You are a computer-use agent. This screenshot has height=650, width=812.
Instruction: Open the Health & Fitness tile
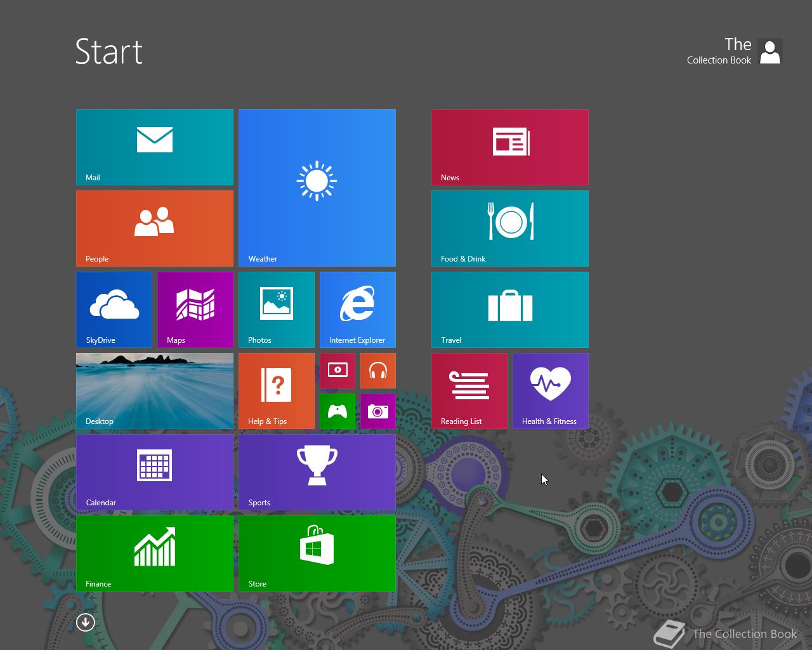pyautogui.click(x=551, y=391)
